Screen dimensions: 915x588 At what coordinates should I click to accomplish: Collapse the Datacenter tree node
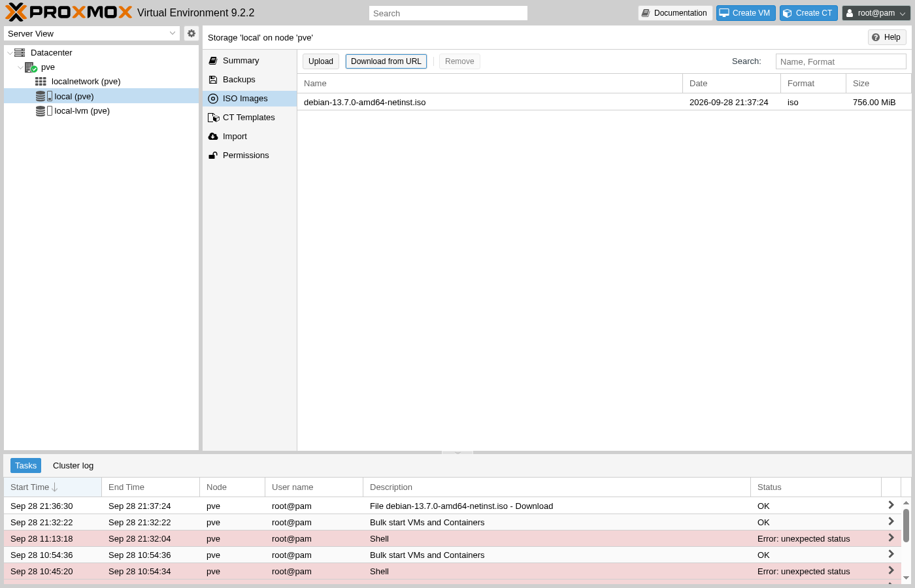point(9,53)
